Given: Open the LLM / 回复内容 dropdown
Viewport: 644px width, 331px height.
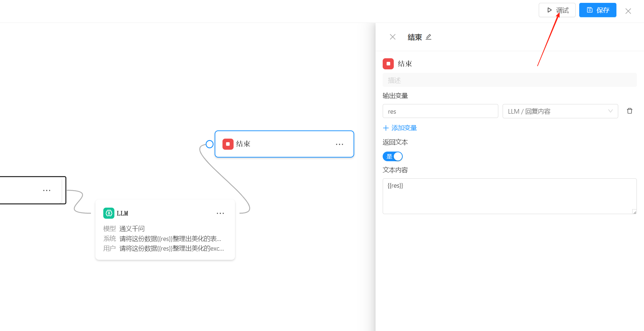Looking at the screenshot, I should coord(560,111).
